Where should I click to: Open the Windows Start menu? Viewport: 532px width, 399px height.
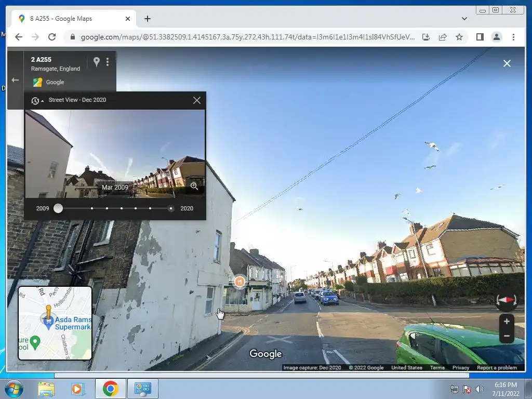[x=14, y=389]
